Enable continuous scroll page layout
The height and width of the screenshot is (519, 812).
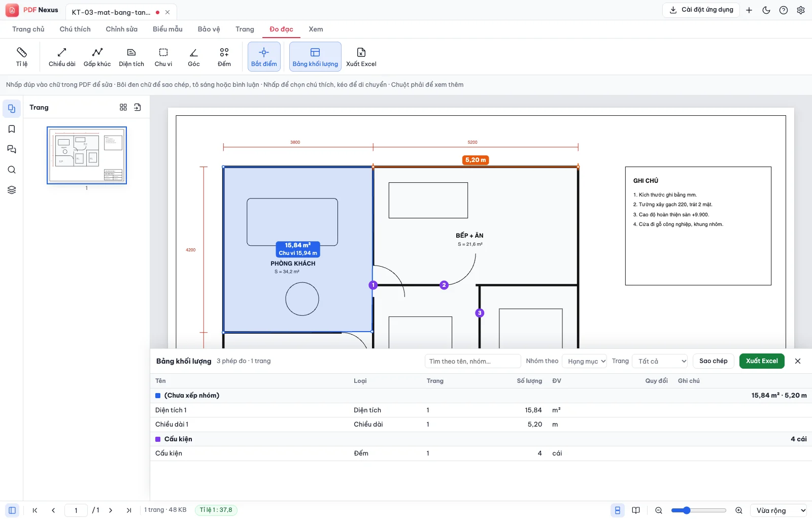tap(618, 510)
